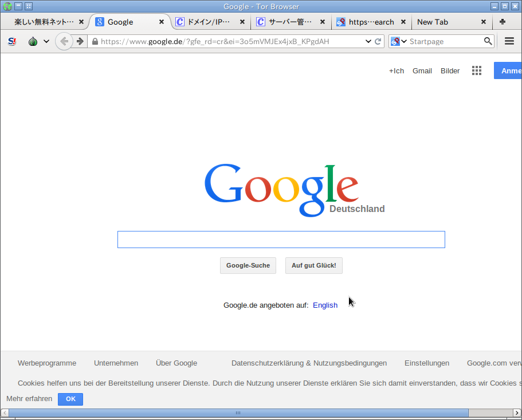Click the favicon on ドメイン/IP tab
522x420 pixels.
[x=180, y=22]
